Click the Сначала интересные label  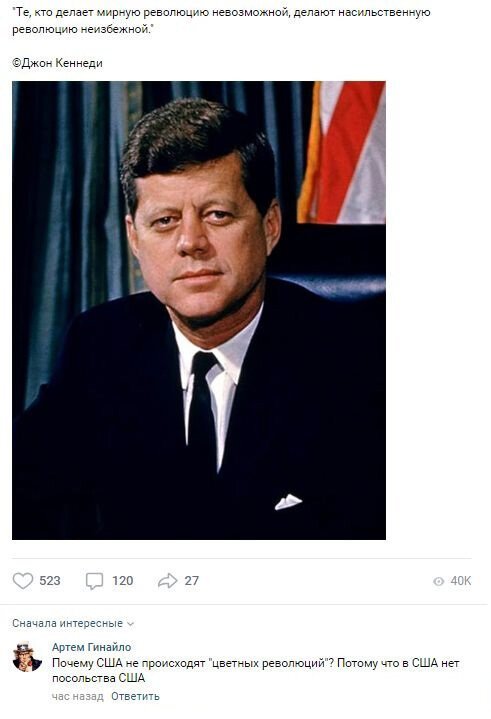coord(67,624)
